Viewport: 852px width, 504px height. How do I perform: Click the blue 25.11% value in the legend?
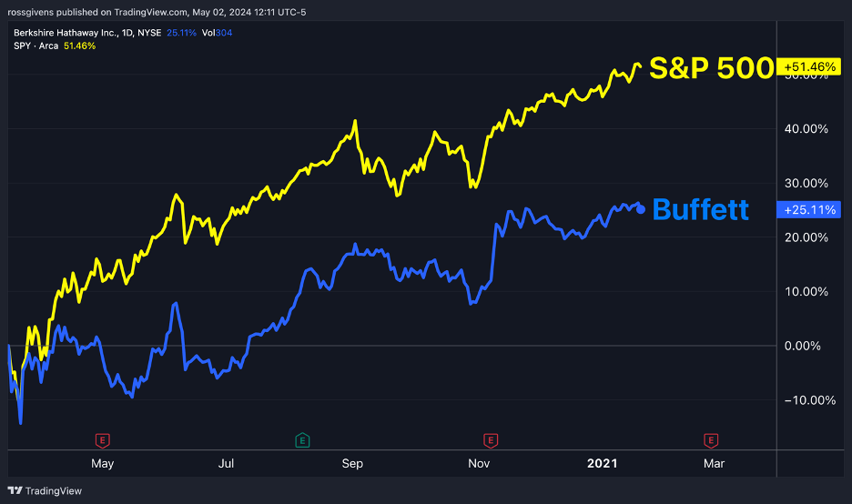point(181,33)
